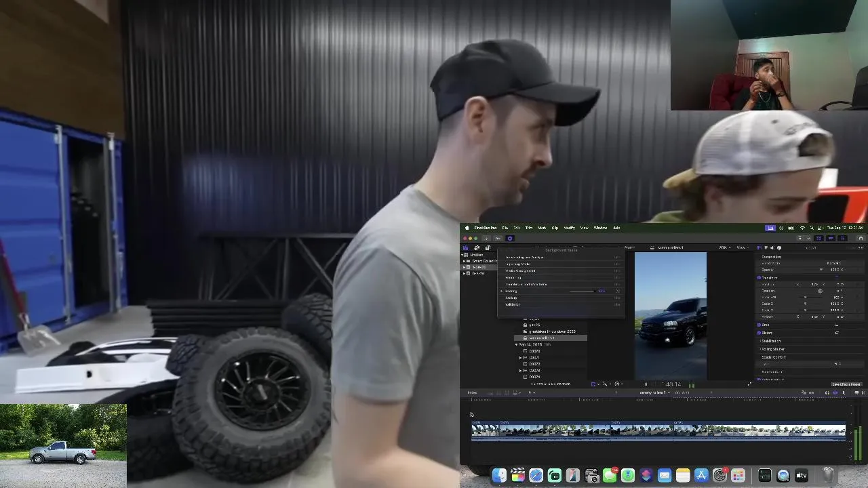Expand clip C0073 disclosure triangle
This screenshot has height=488, width=868.
point(520,371)
